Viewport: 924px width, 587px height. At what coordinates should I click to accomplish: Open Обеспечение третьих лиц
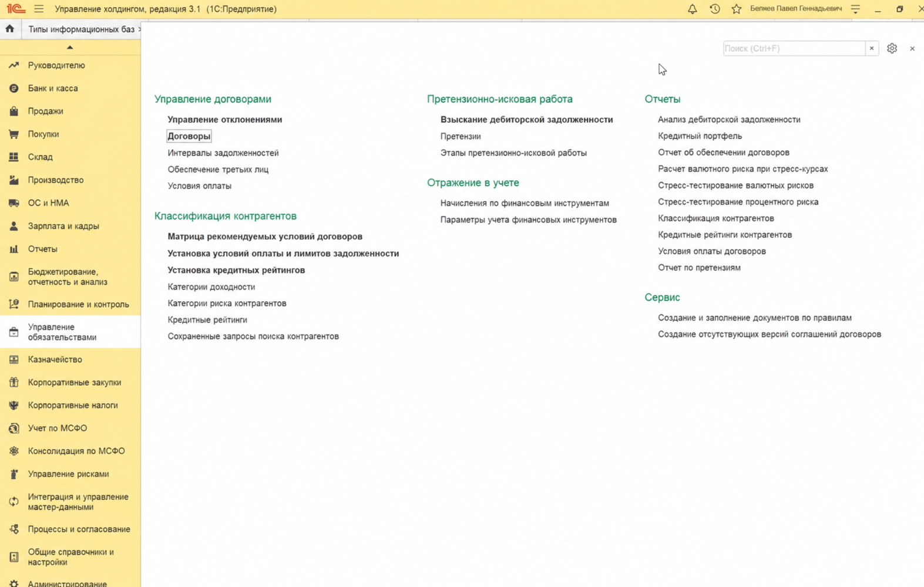point(218,169)
